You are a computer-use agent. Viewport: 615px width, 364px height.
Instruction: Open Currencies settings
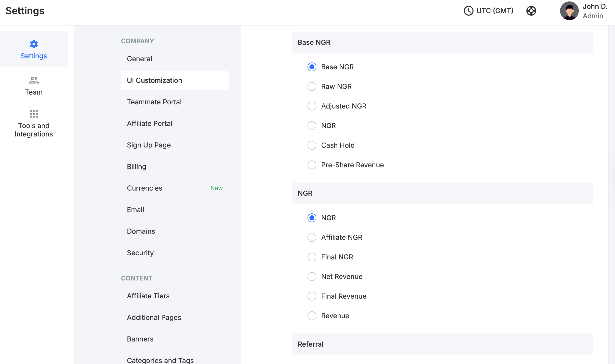click(175, 188)
